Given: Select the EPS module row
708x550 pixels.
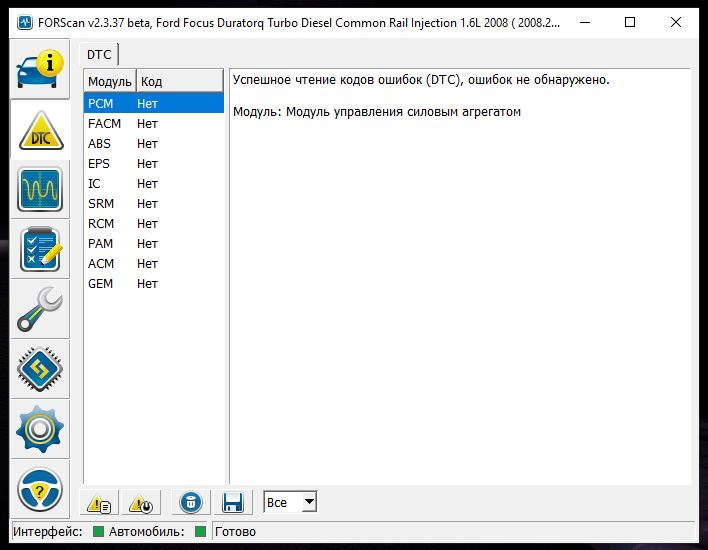Looking at the screenshot, I should pyautogui.click(x=154, y=163).
